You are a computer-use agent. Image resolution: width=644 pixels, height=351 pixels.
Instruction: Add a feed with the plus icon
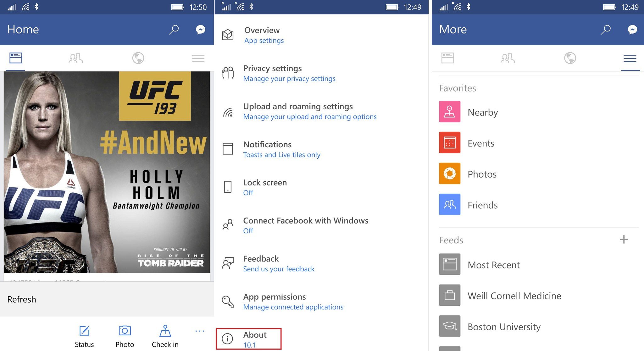(x=624, y=240)
